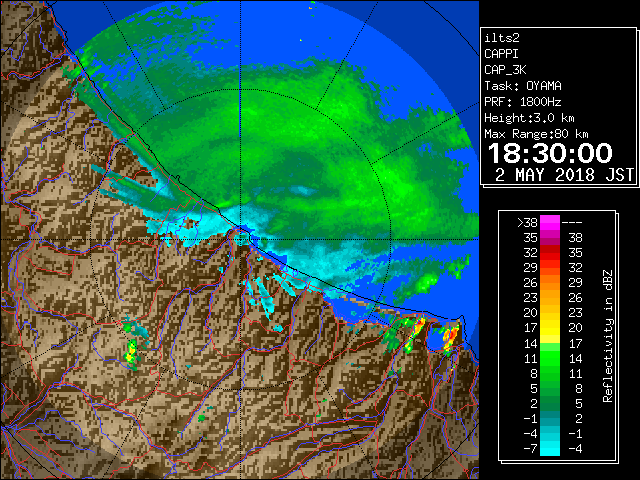Click the yellow-green echo cell inland southwest

point(131,352)
